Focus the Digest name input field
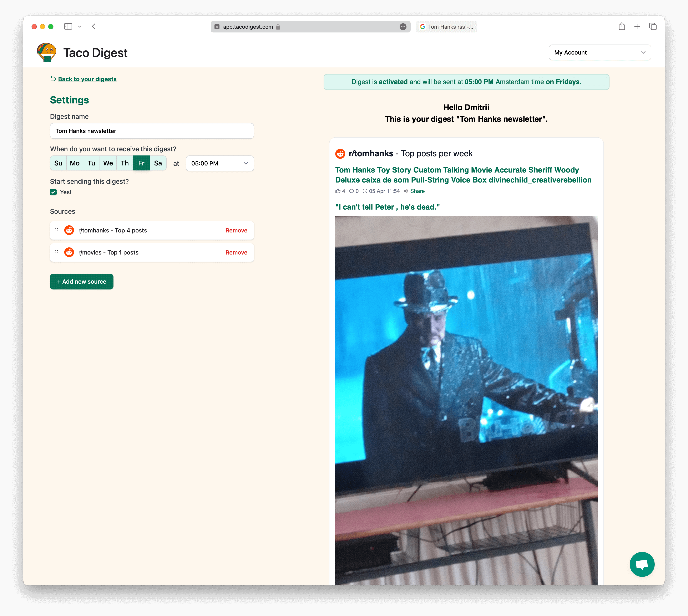Image resolution: width=688 pixels, height=616 pixels. [152, 131]
